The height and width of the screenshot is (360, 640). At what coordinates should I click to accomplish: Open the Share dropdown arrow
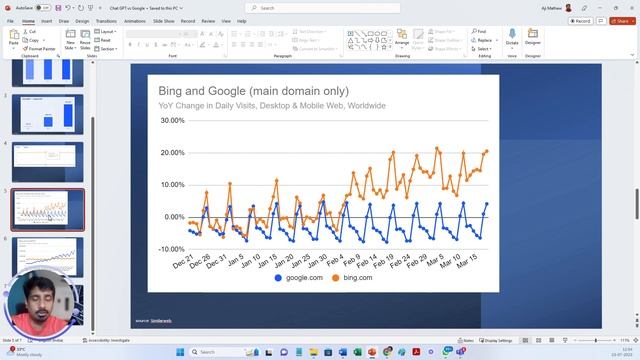coord(633,21)
